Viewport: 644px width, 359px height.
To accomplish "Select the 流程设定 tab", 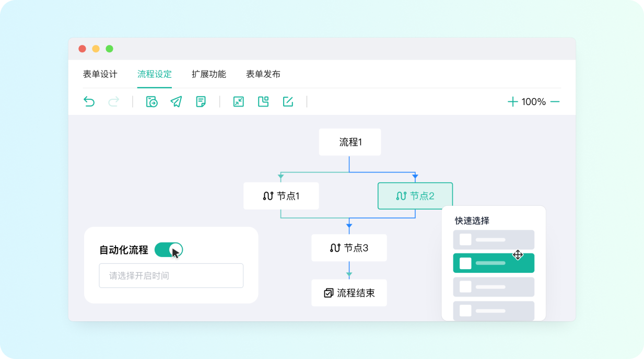I will (x=155, y=74).
